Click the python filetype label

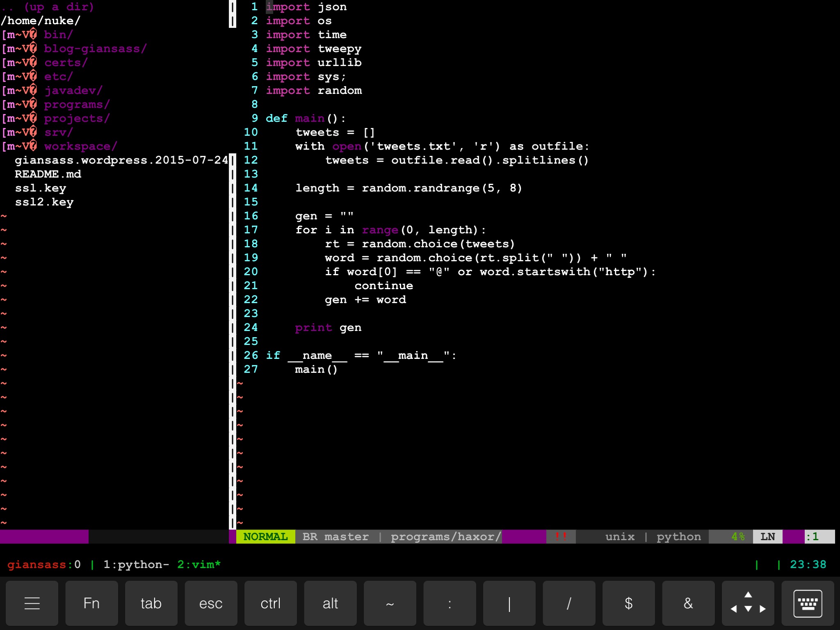point(679,537)
